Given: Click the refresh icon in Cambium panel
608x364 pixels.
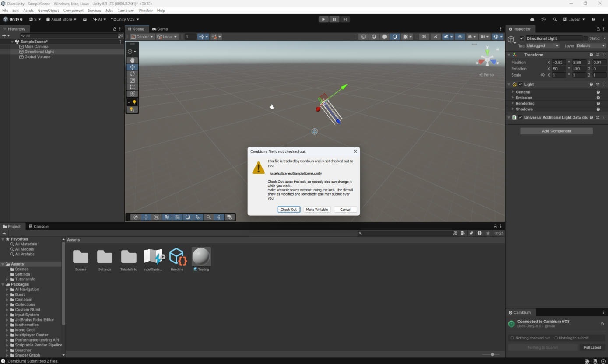Looking at the screenshot, I should pos(602,324).
